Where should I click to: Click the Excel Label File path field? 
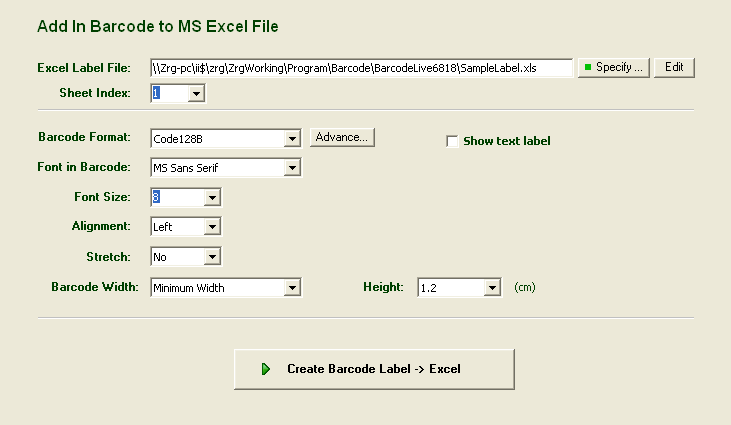(x=361, y=68)
